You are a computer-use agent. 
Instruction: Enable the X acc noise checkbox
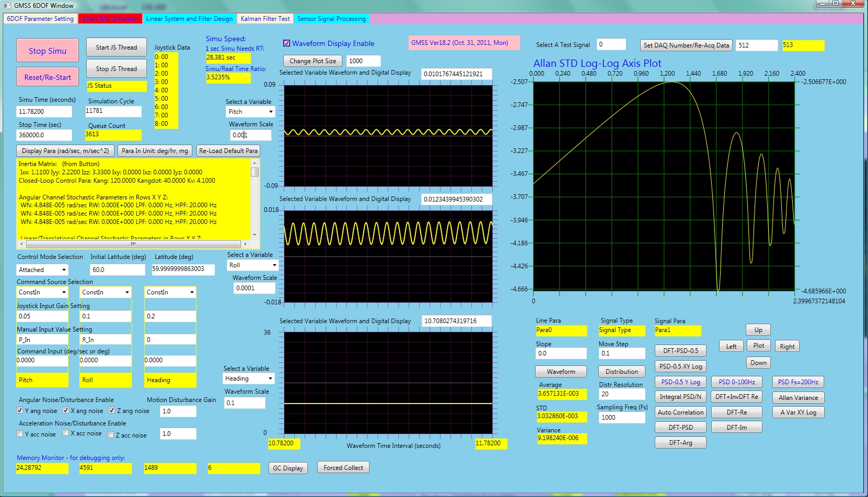click(x=66, y=433)
